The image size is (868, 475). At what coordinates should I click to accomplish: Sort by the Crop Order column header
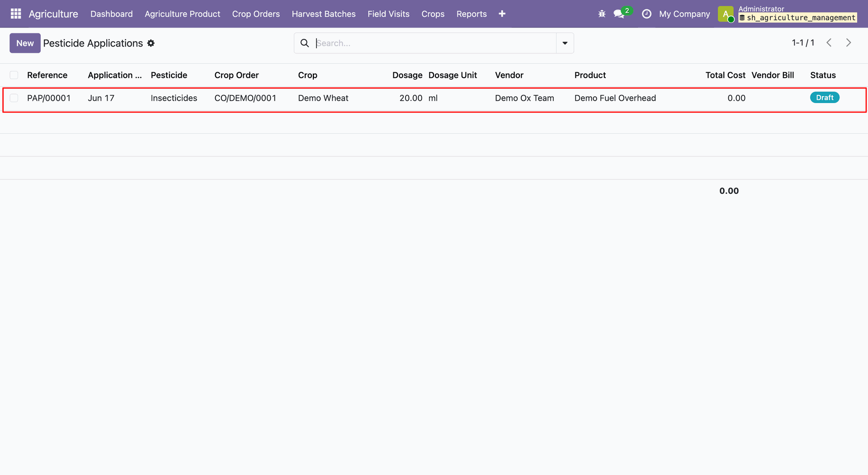point(236,75)
